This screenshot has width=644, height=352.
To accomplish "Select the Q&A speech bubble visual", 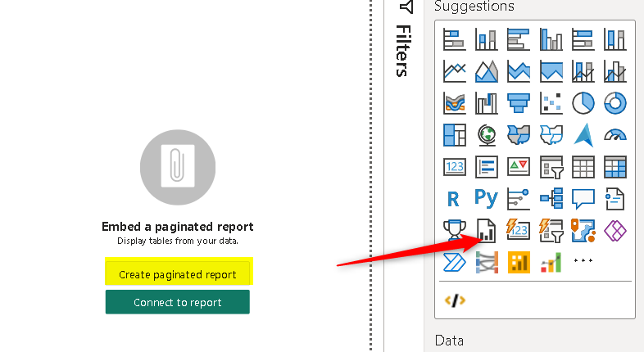I will (583, 198).
